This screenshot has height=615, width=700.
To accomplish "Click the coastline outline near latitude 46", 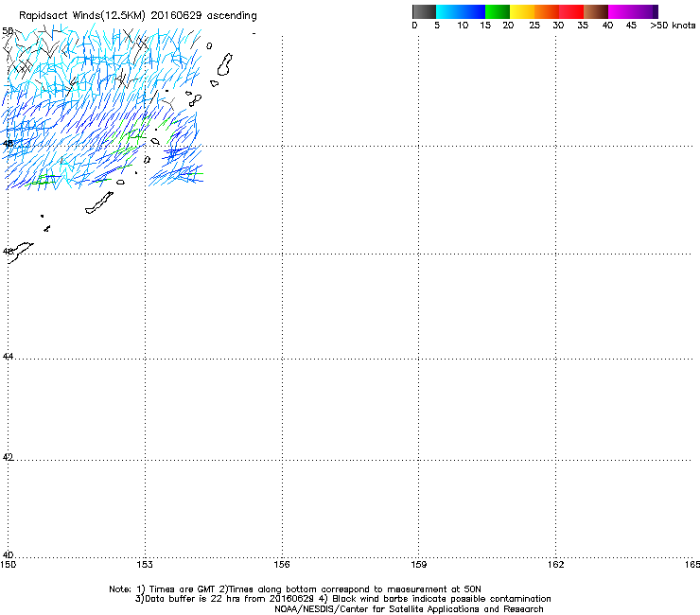I will pos(20,252).
